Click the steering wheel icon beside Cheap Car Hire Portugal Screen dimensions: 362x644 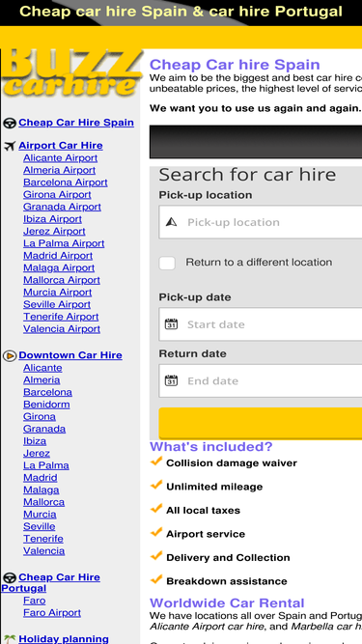[x=10, y=578]
